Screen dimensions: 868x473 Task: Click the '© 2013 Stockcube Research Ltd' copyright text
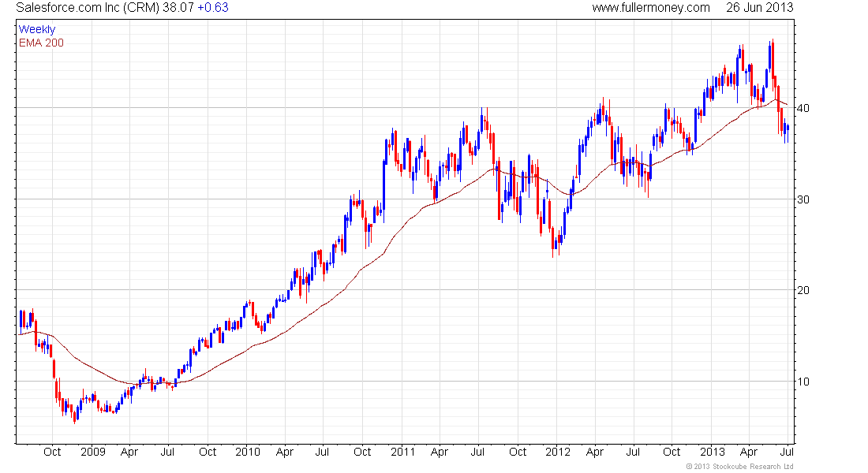coord(740,467)
